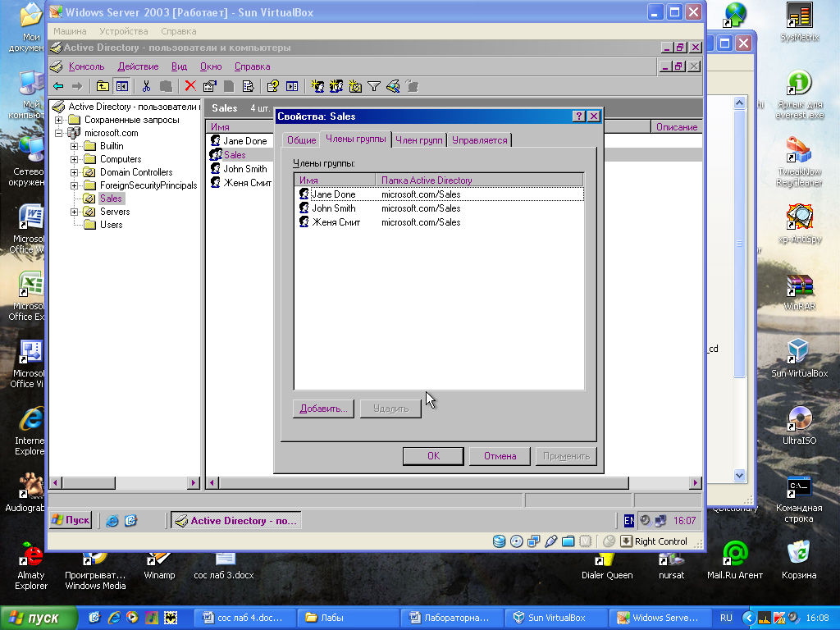The width and height of the screenshot is (840, 630).
Task: Click the VirtualBox shared folders status icon
Action: pos(568,541)
